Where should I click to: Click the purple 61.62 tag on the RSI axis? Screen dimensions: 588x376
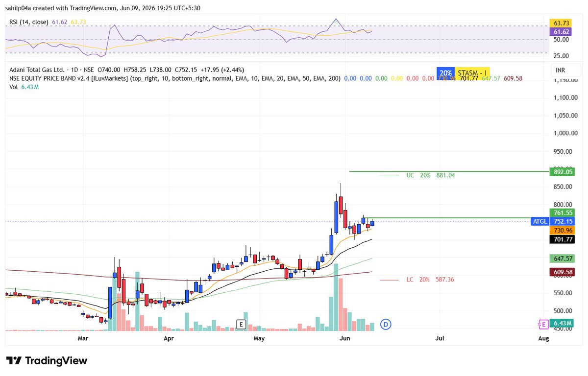click(562, 32)
